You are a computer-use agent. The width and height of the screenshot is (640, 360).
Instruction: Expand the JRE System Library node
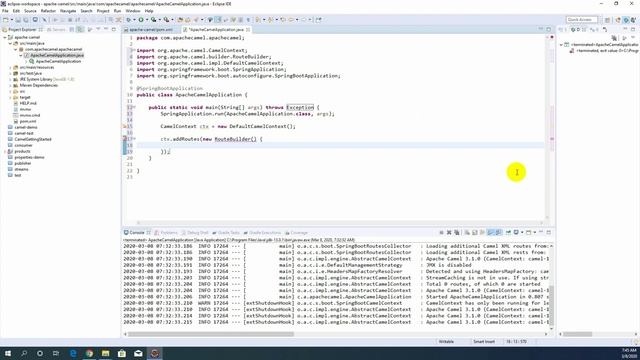click(11, 79)
